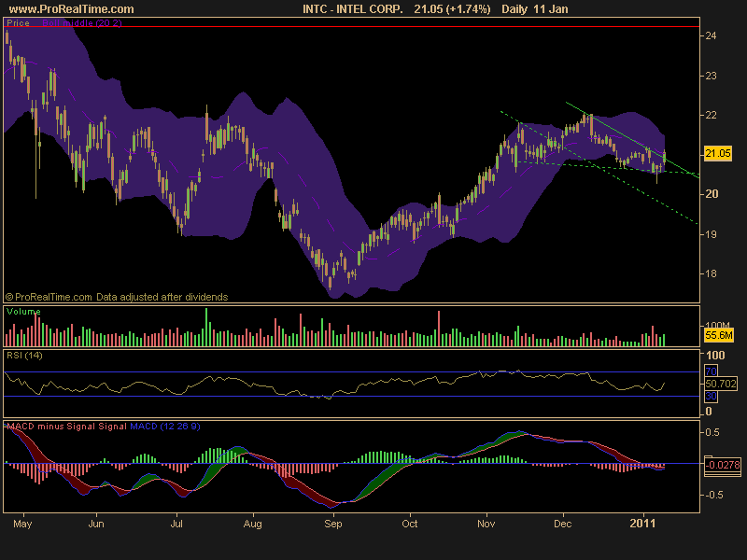This screenshot has width=747, height=560.
Task: Click the 21.05 (+1.74%) price quote
Action: 452,9
